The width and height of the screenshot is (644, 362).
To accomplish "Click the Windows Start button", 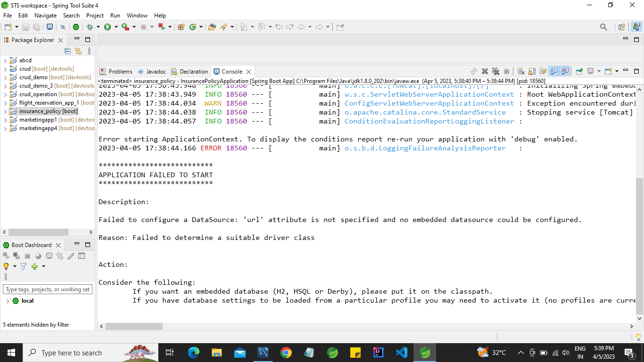I will click(11, 353).
